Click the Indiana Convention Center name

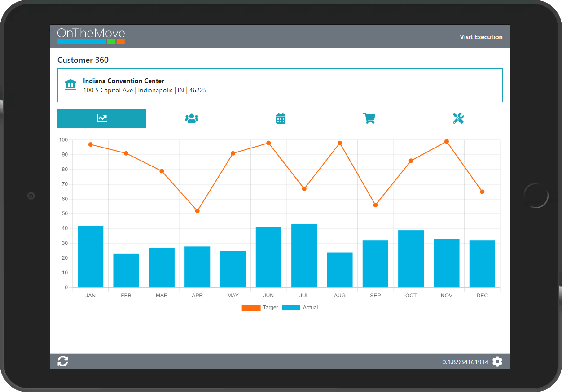point(123,81)
